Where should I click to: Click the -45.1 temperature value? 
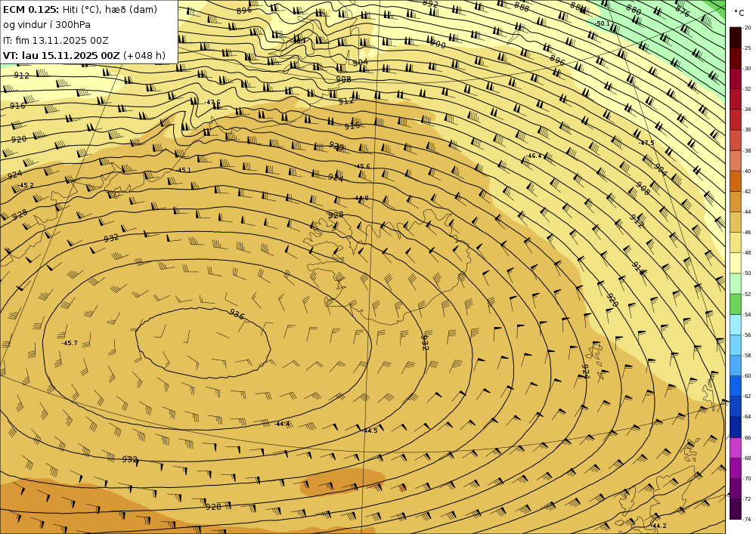(183, 170)
